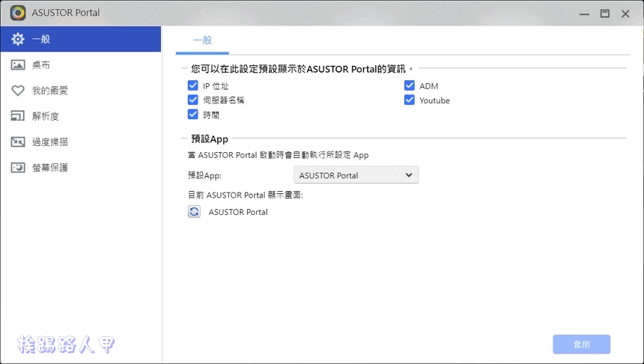
Task: Disable the 時間 checkbox
Action: (192, 114)
